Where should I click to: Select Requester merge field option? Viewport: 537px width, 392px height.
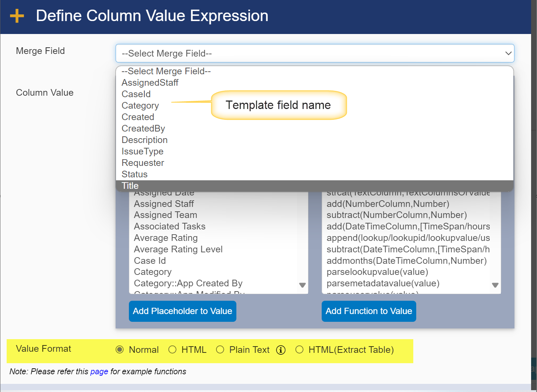click(x=315, y=163)
